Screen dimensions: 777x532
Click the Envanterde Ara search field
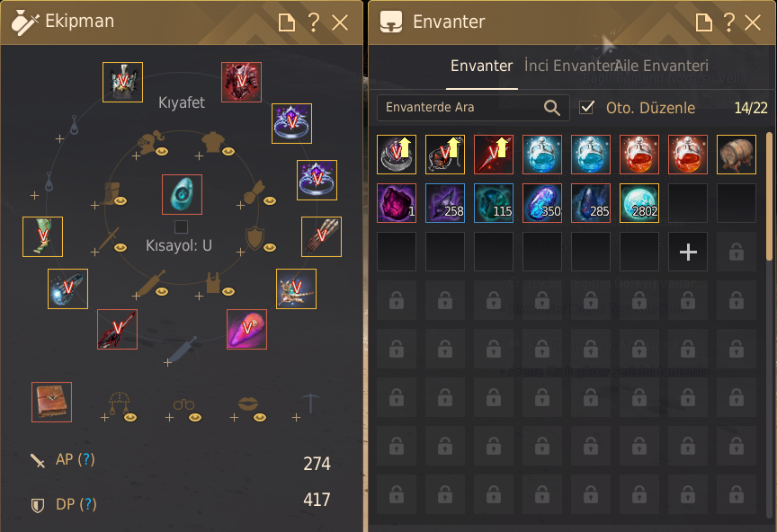pos(473,108)
